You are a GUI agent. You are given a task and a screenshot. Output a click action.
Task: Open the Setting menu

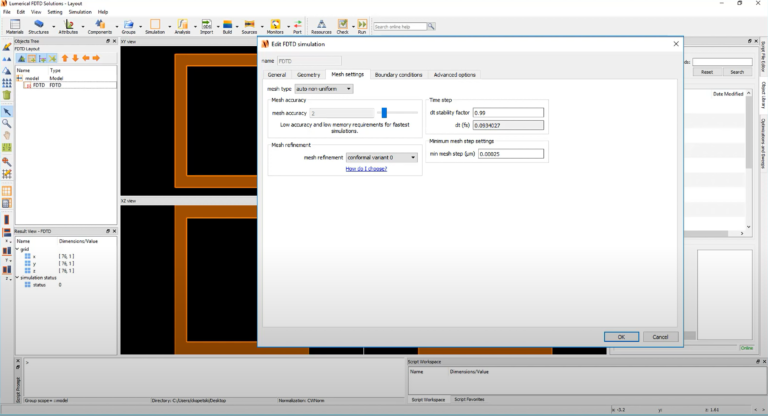click(55, 12)
